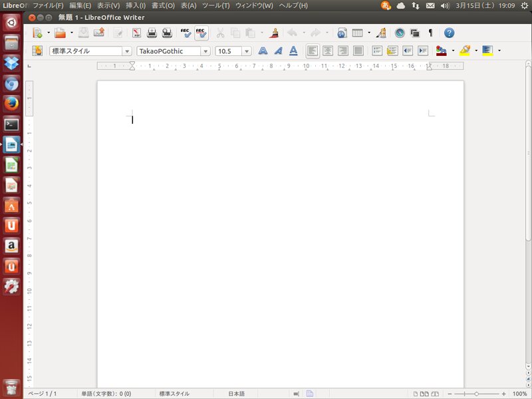The width and height of the screenshot is (532, 399).
Task: Paste clipboard with the Paste icon
Action: [251, 33]
